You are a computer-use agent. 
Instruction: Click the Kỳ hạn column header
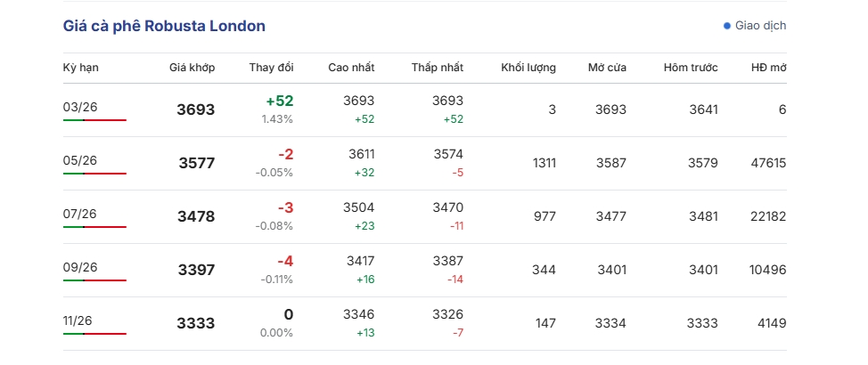tap(80, 68)
